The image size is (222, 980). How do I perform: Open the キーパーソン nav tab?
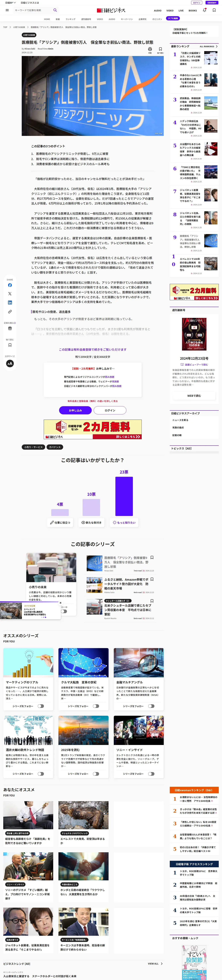click(x=127, y=19)
